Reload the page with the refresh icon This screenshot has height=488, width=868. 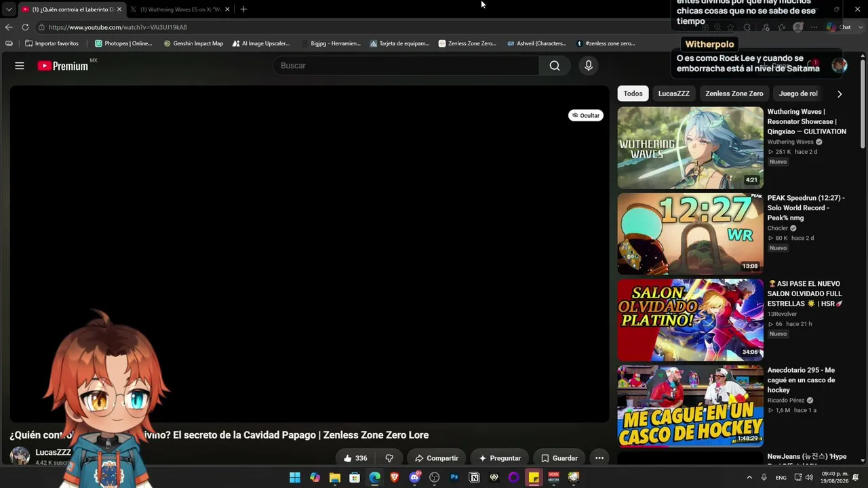tap(25, 27)
